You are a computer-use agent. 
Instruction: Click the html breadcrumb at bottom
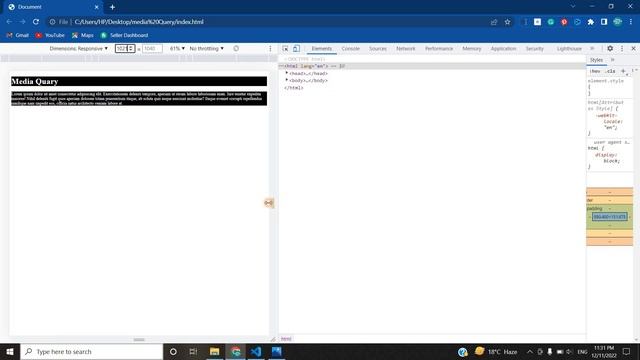coord(286,339)
